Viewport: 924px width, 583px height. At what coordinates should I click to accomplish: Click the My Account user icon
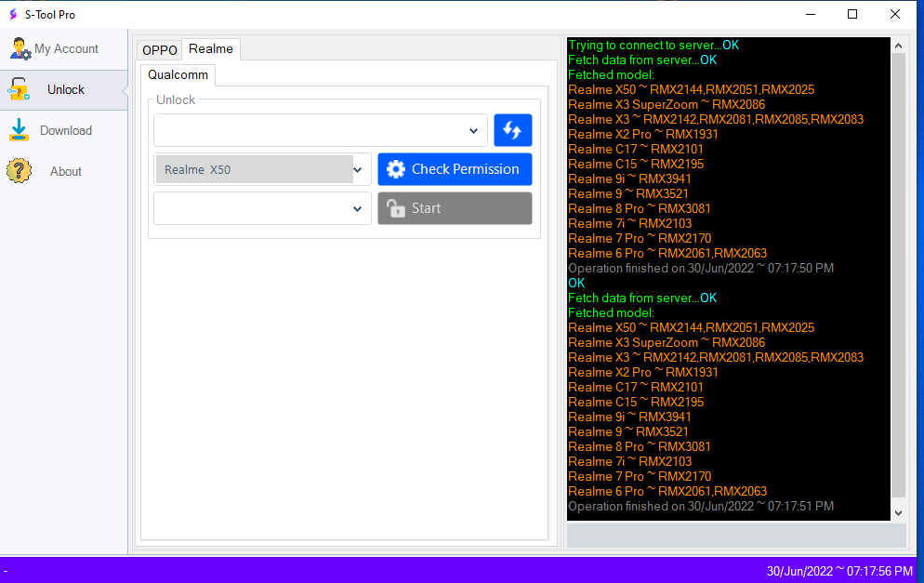click(x=20, y=49)
